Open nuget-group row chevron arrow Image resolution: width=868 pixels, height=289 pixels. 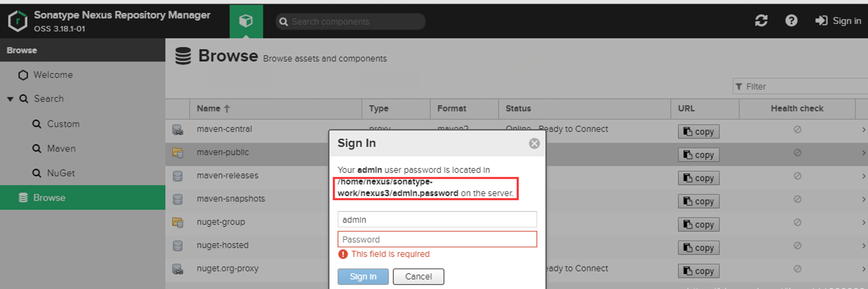(863, 223)
